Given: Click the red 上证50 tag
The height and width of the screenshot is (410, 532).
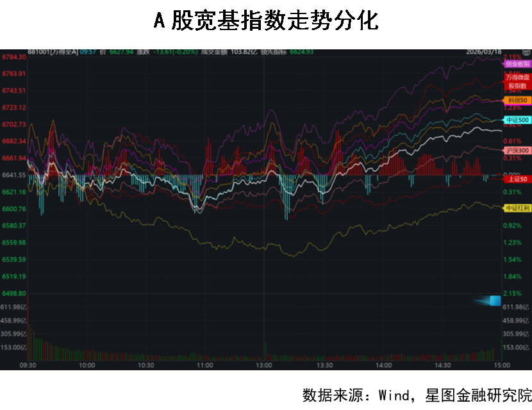Looking at the screenshot, I should [x=517, y=179].
